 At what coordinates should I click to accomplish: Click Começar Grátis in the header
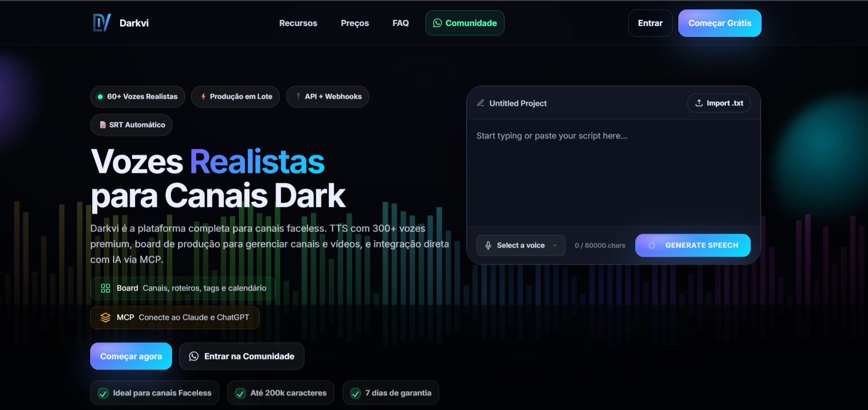pos(720,23)
